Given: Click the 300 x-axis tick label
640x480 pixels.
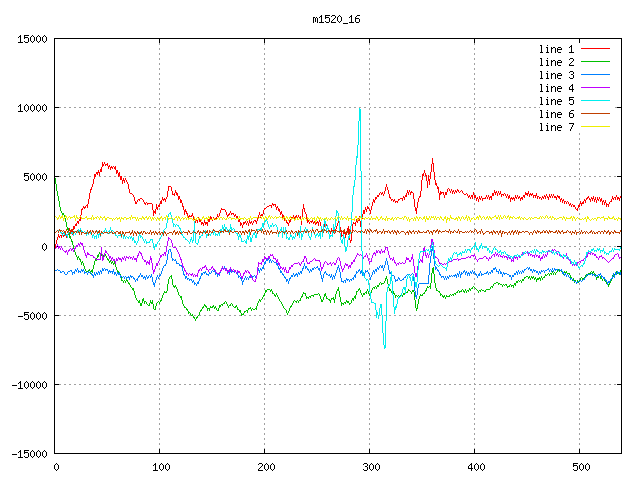Looking at the screenshot, I should [x=369, y=467].
